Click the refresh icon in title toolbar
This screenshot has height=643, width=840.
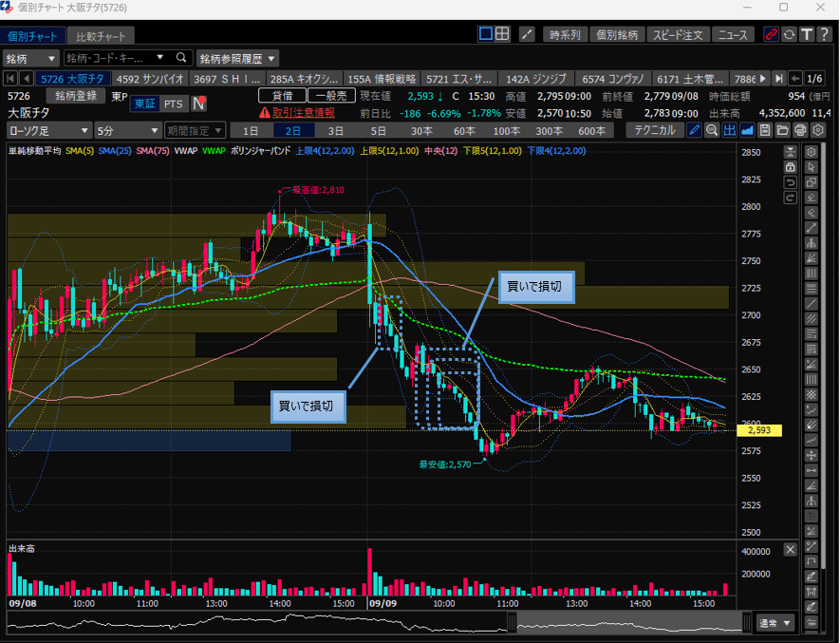pos(789,35)
